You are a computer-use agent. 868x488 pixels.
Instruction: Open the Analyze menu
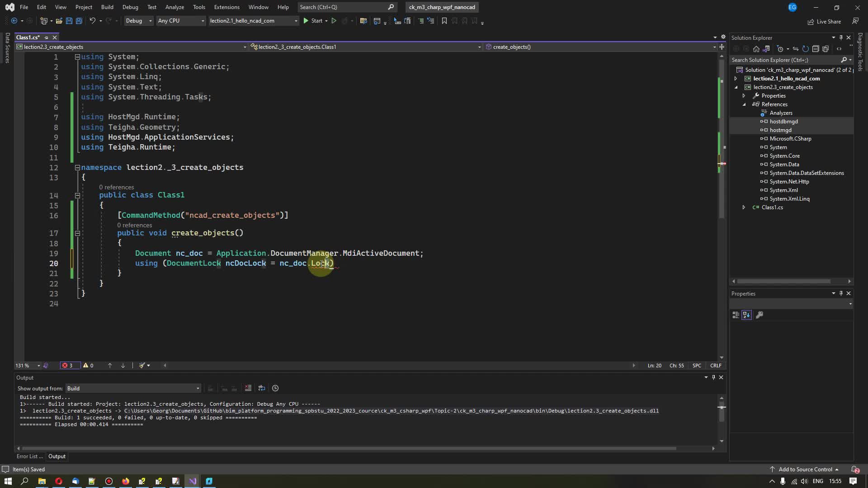tap(175, 7)
